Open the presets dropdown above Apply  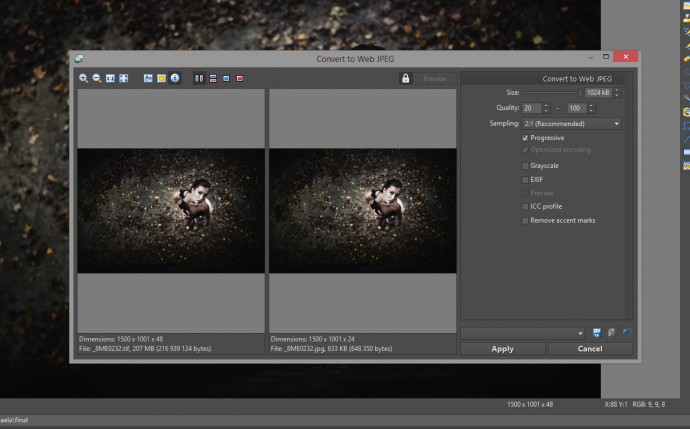click(523, 333)
